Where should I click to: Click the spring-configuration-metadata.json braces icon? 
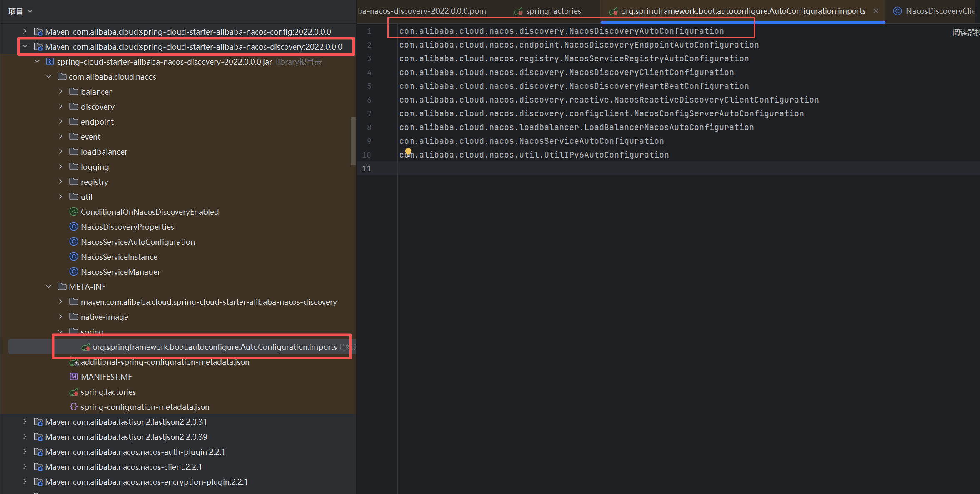click(x=74, y=406)
